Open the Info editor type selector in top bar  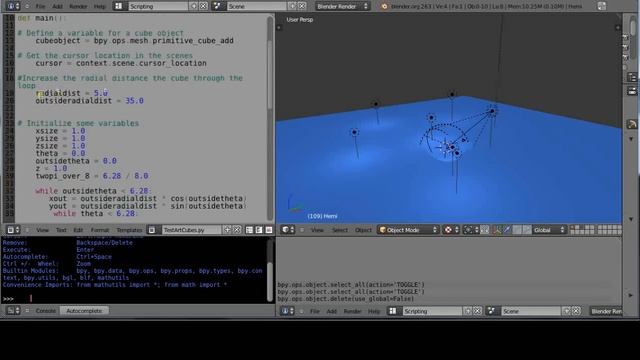point(13,6)
